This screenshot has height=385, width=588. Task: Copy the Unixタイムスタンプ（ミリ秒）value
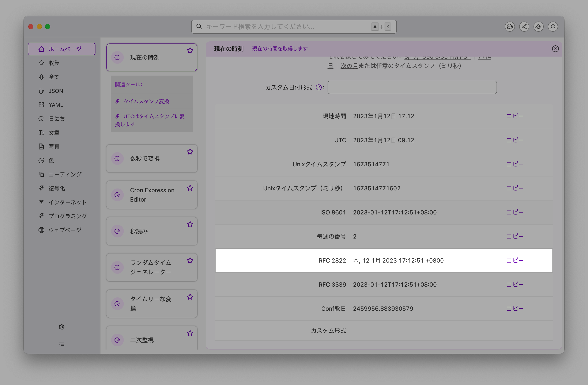pyautogui.click(x=515, y=188)
